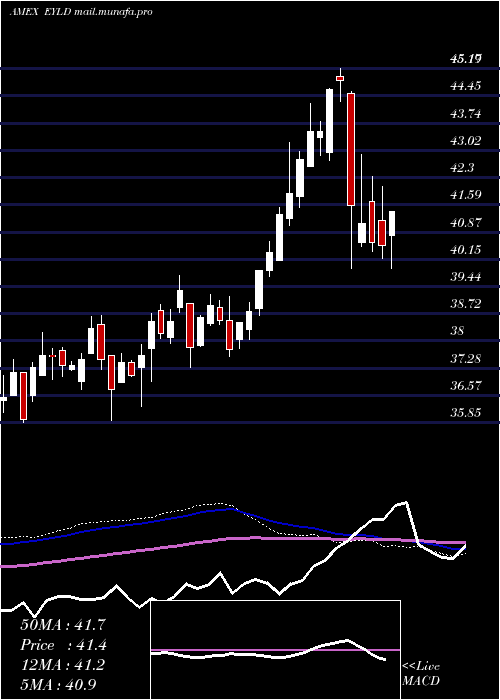Click the tall red candle after the peak
Image resolution: width=500 pixels, height=700 pixels.
click(x=351, y=150)
